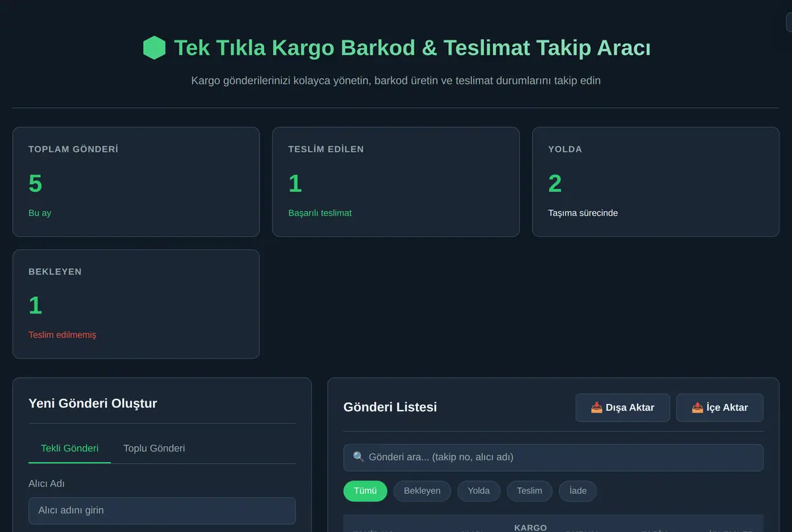Image resolution: width=792 pixels, height=532 pixels.
Task: Click the Dışa Aktar export button
Action: 622,407
